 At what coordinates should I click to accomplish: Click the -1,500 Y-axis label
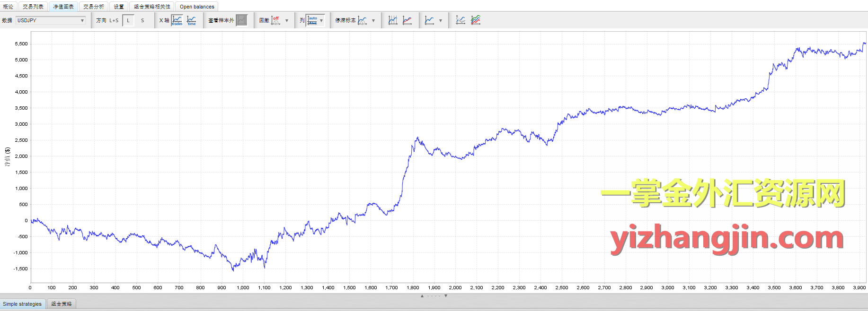click(x=20, y=269)
